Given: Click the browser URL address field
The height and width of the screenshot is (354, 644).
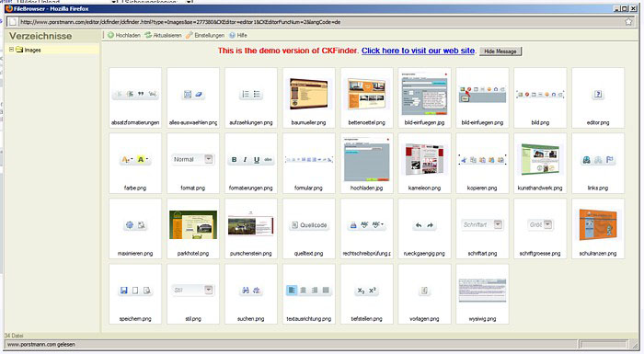Looking at the screenshot, I should pos(320,22).
